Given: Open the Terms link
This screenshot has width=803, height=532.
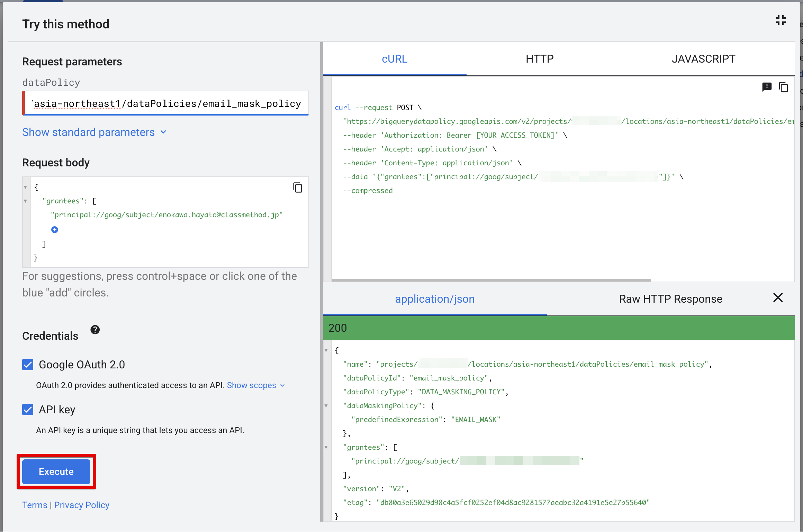Looking at the screenshot, I should 34,505.
